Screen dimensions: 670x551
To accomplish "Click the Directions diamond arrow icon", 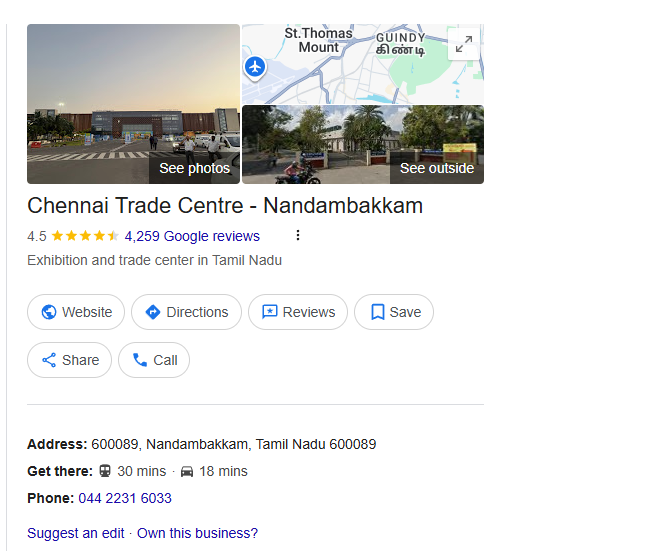I will 153,312.
